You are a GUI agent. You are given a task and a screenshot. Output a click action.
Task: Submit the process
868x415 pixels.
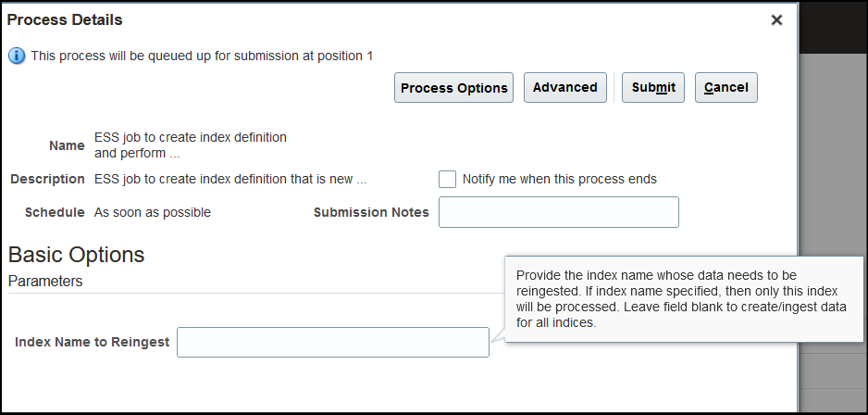click(652, 87)
